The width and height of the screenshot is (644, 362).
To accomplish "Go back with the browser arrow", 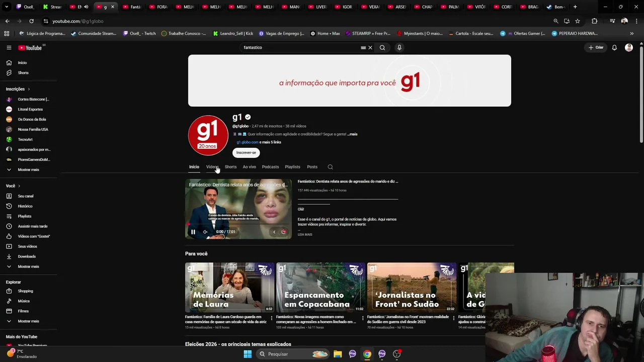I will click(x=7, y=21).
